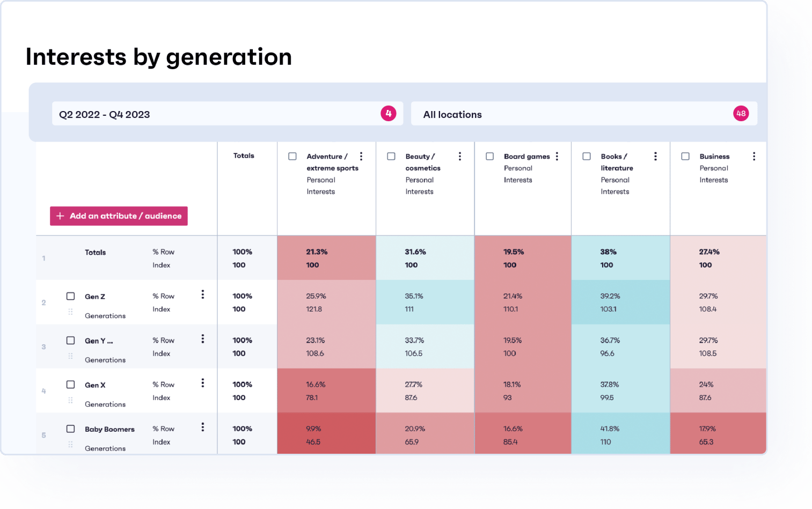Open the Gen Y row options menu
Screen dimensions: 812x509
pyautogui.click(x=202, y=338)
